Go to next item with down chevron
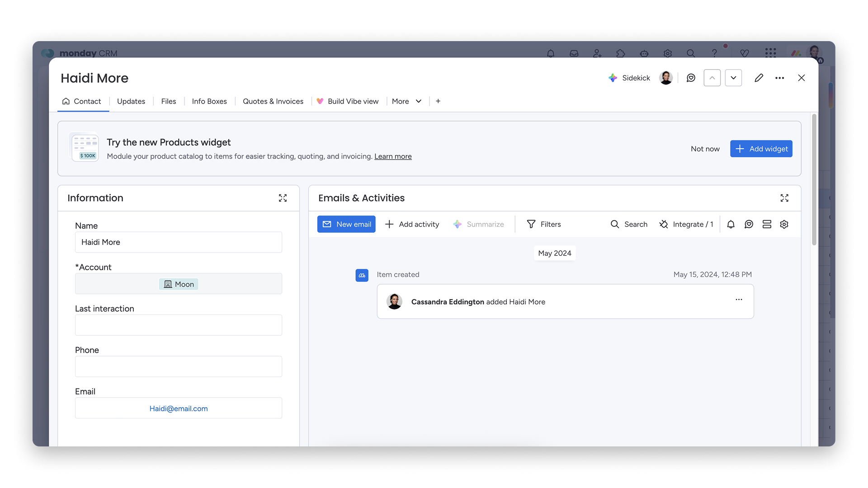The height and width of the screenshot is (488, 868). point(733,78)
